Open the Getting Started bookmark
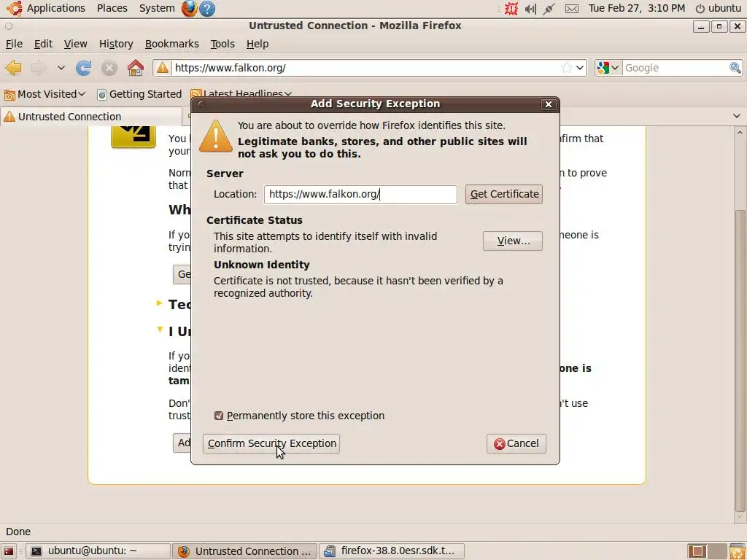The height and width of the screenshot is (560, 747). click(139, 94)
